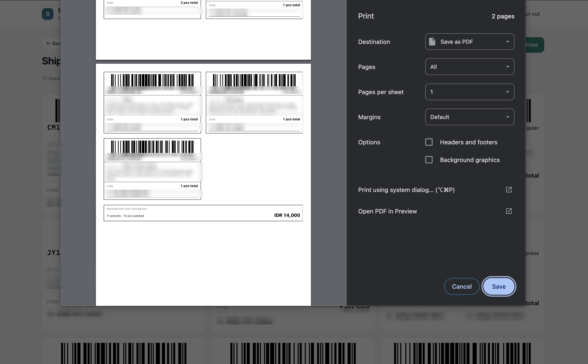Viewport: 588px width, 364px height.
Task: Enable the Background graphics checkbox
Action: point(429,160)
